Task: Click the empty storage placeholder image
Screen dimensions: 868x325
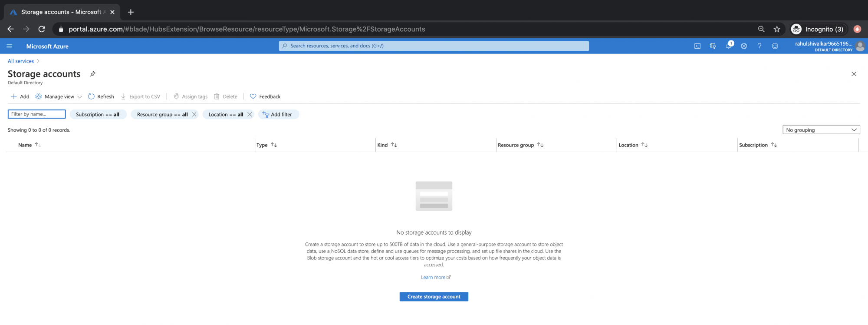Action: pyautogui.click(x=434, y=196)
